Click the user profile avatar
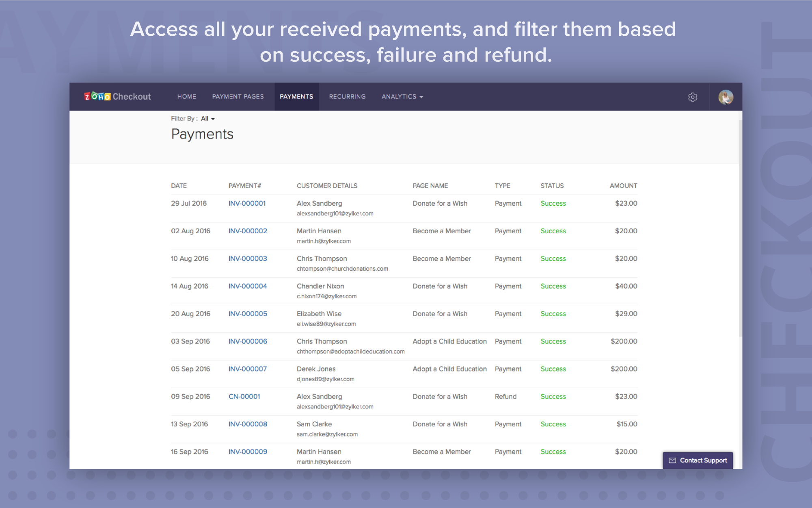812x508 pixels. click(726, 97)
